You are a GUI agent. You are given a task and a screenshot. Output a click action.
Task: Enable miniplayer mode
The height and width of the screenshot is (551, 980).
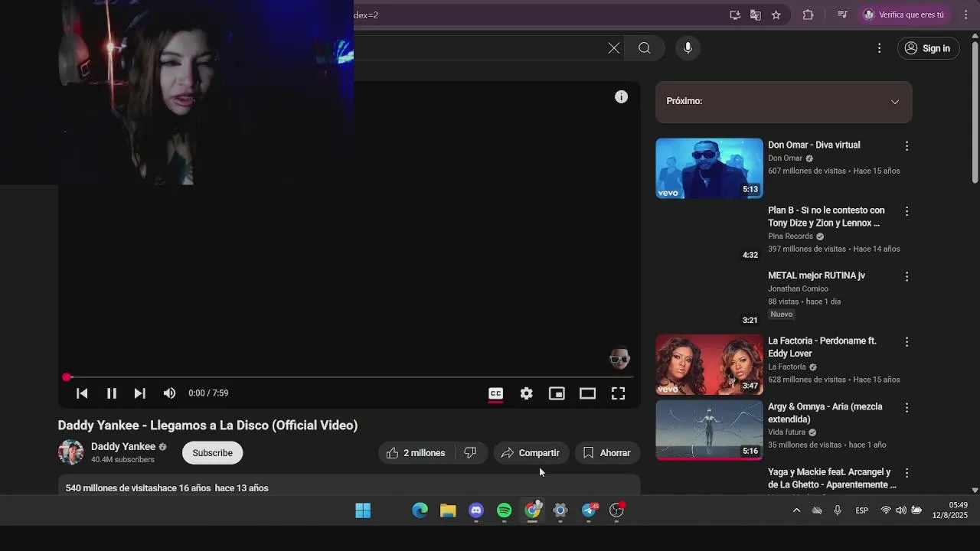point(557,393)
